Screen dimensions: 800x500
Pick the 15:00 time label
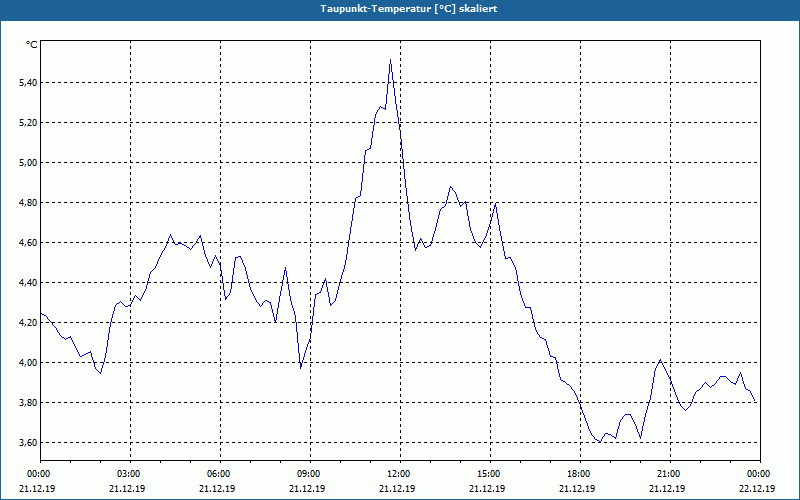(x=491, y=474)
